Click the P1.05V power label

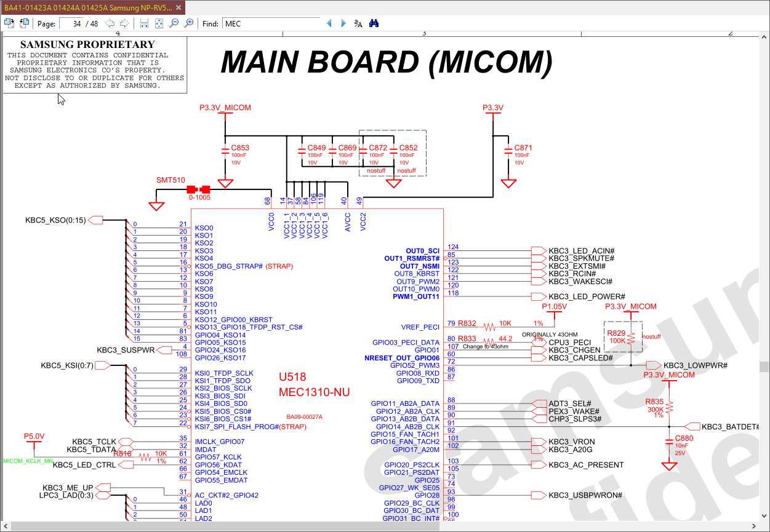pos(554,306)
